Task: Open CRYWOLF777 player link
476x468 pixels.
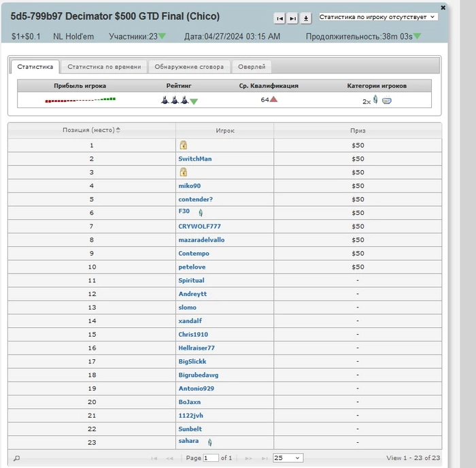Action: pyautogui.click(x=199, y=227)
